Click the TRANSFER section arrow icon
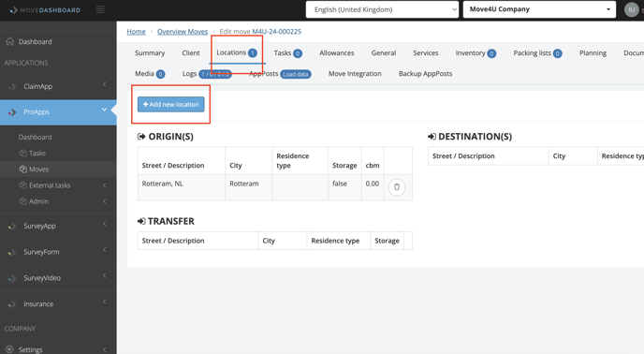Image resolution: width=644 pixels, height=354 pixels. 141,221
